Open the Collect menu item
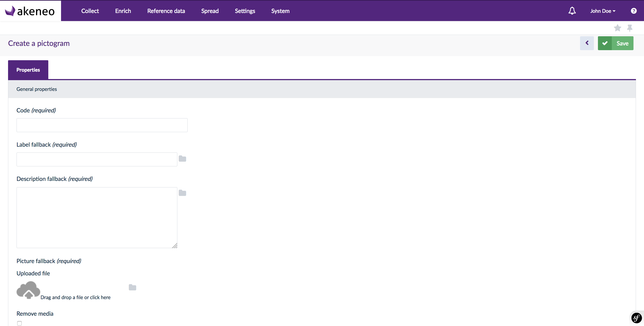 [x=90, y=11]
